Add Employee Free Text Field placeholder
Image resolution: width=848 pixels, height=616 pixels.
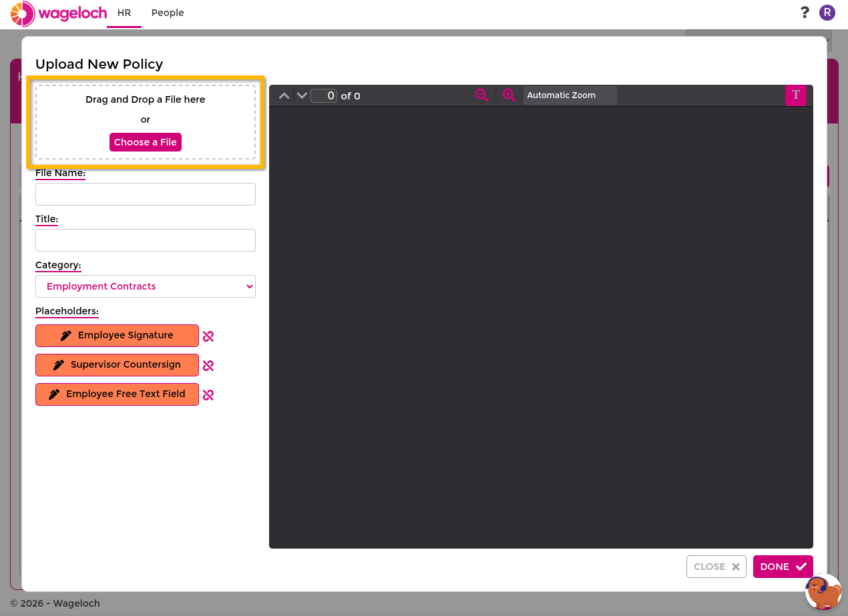tap(117, 394)
